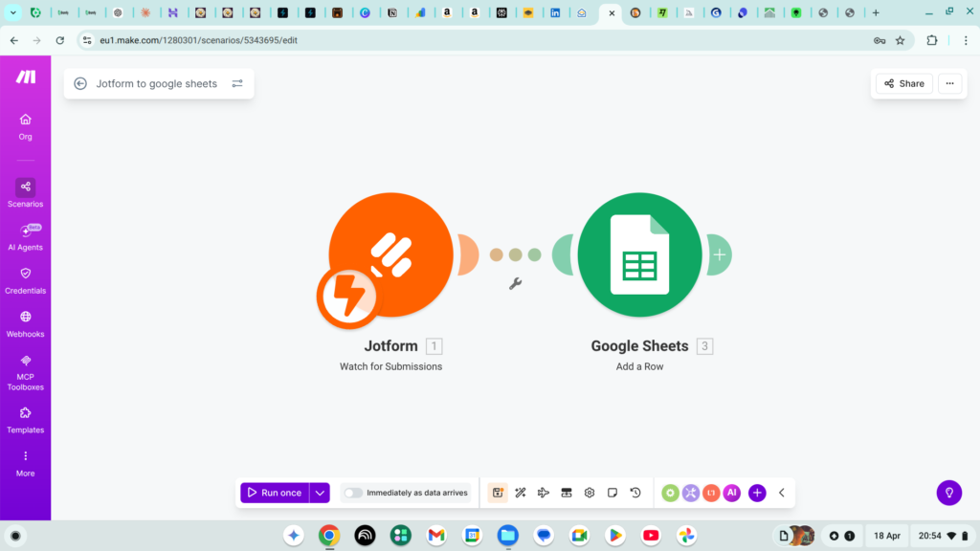Open YouTube from the shelf
This screenshot has width=980, height=551.
(x=651, y=536)
